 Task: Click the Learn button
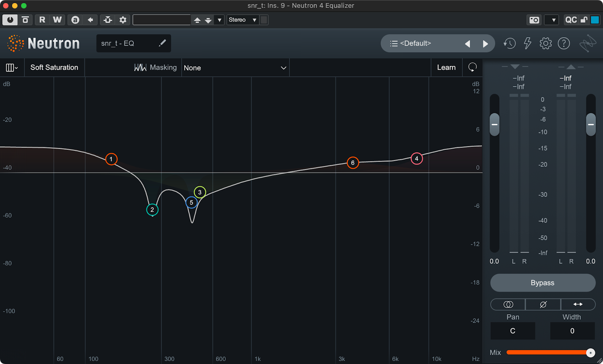coord(446,67)
